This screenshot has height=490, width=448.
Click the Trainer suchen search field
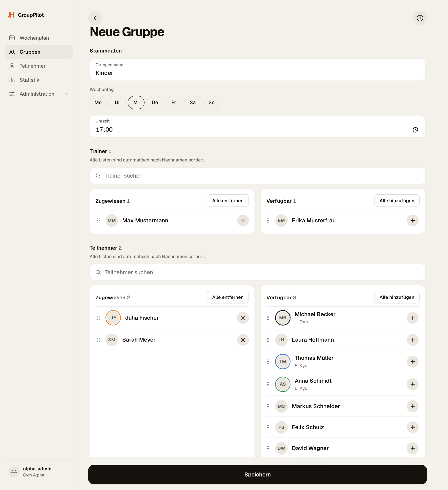click(257, 176)
